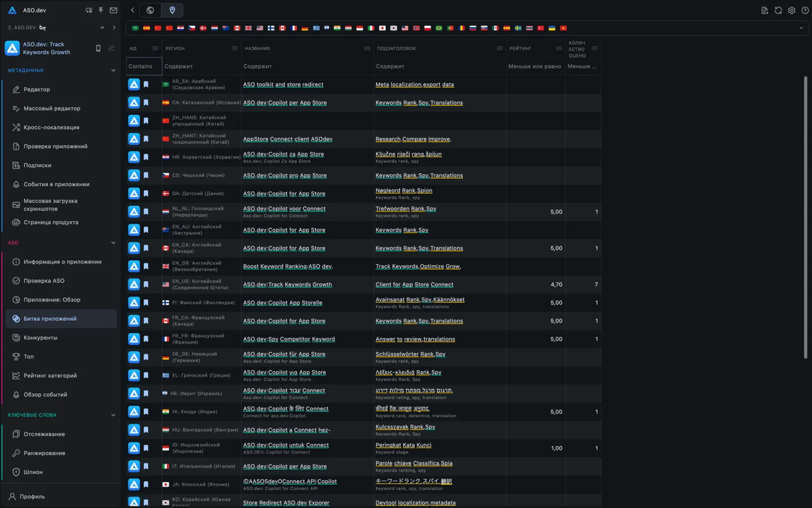Collapse the КЛЮЧЕВЫЕ СЛОВА section
The image size is (812, 508).
pyautogui.click(x=113, y=415)
